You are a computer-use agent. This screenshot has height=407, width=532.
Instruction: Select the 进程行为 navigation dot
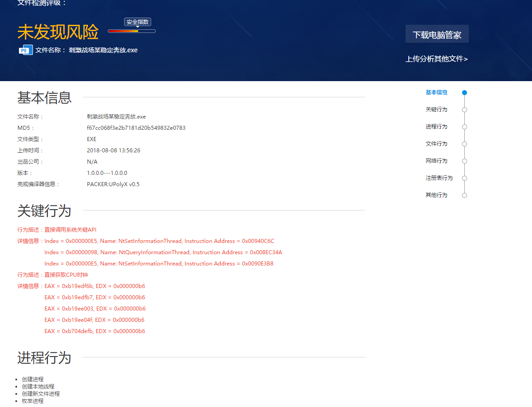[x=464, y=127]
